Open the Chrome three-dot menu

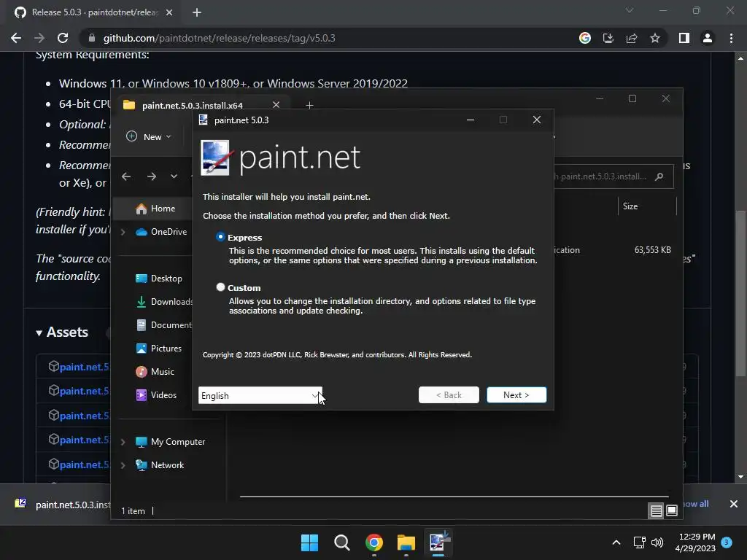click(731, 38)
